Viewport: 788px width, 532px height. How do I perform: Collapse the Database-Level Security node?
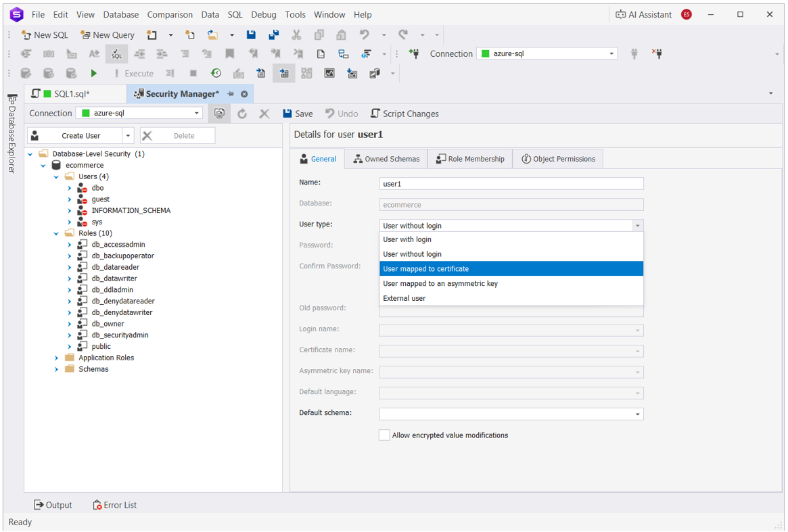click(x=30, y=154)
